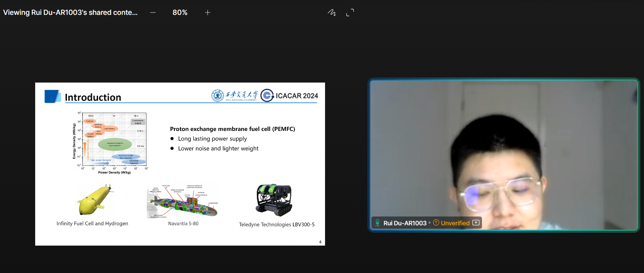Select Rui Du's video tile
The width and height of the screenshot is (644, 273).
(504, 155)
